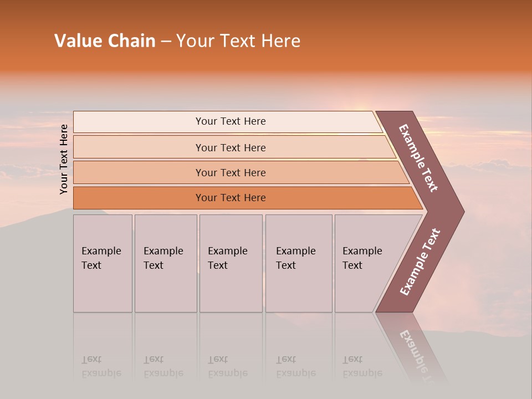The image size is (532, 399).
Task: Click the first lightest Your Text Here bar
Action: click(x=228, y=122)
